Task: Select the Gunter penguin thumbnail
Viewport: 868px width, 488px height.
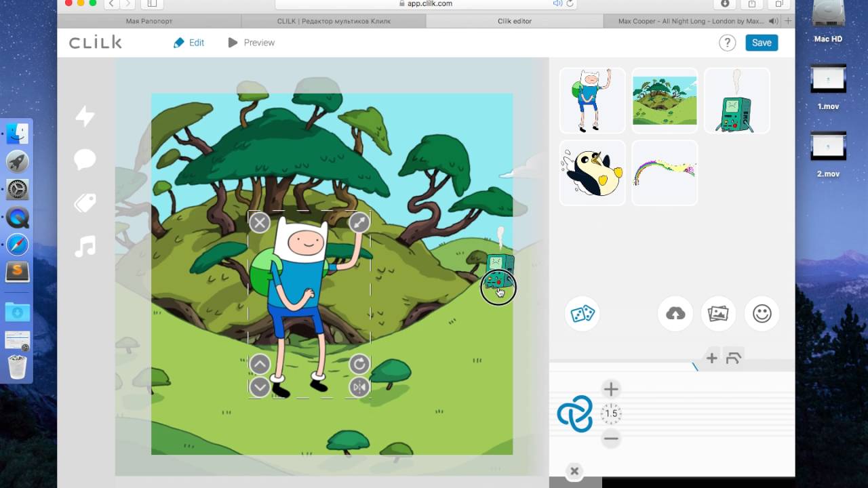Action: tap(593, 173)
